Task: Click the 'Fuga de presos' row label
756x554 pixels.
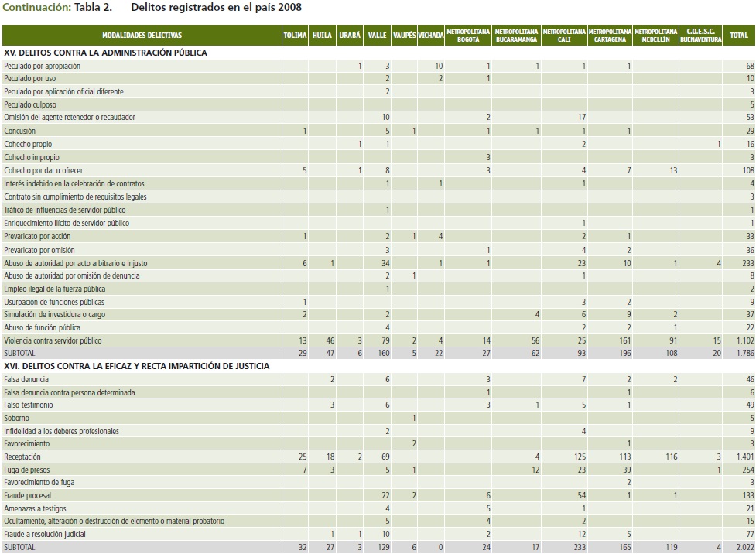Action: pyautogui.click(x=27, y=470)
